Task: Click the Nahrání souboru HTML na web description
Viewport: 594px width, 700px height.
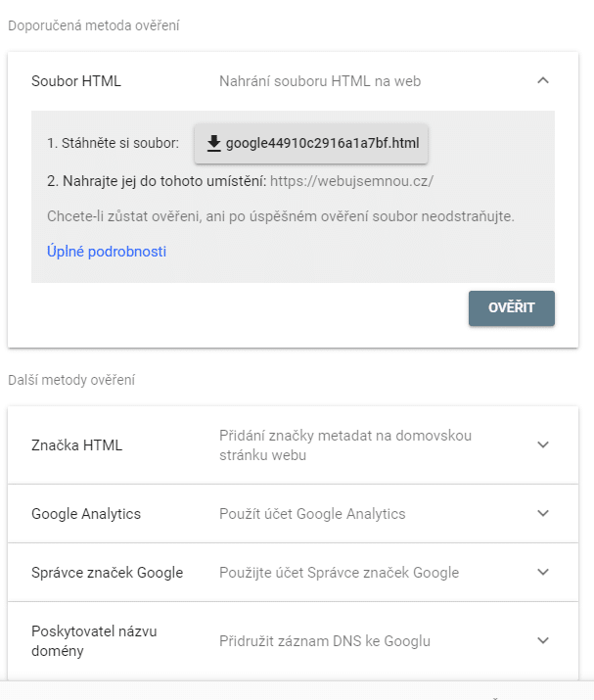Action: 320,81
